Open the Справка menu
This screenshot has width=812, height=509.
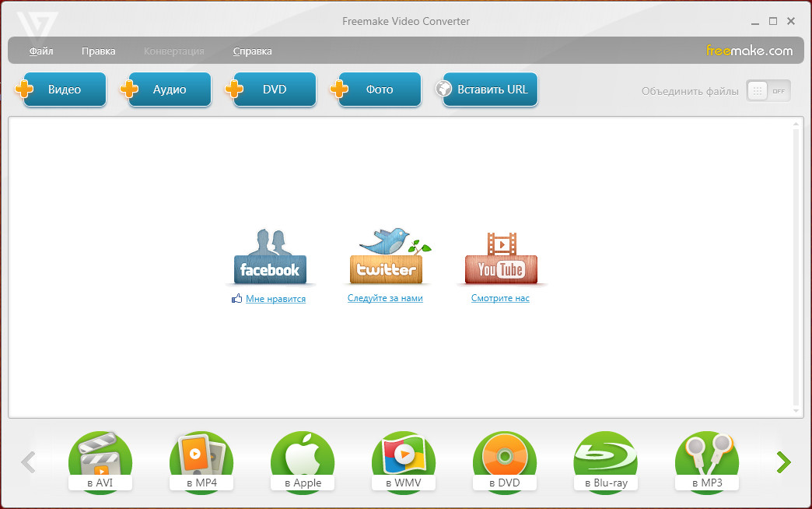pyautogui.click(x=252, y=51)
